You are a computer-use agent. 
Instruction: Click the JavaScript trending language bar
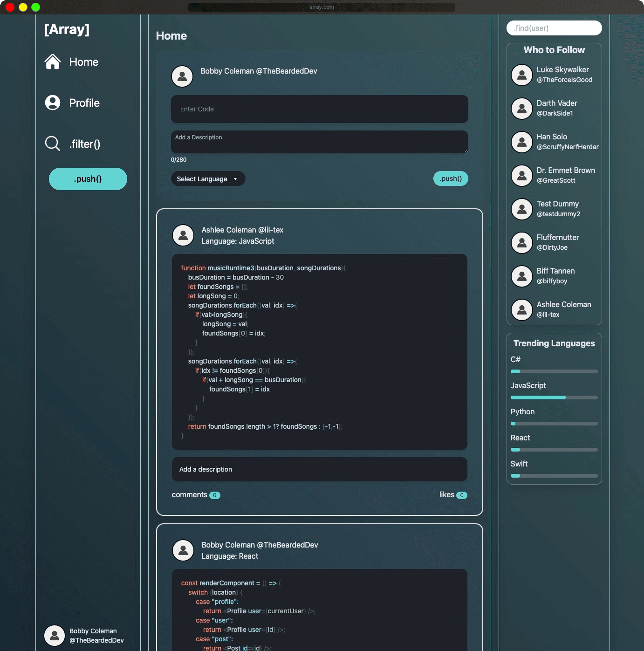tap(554, 397)
